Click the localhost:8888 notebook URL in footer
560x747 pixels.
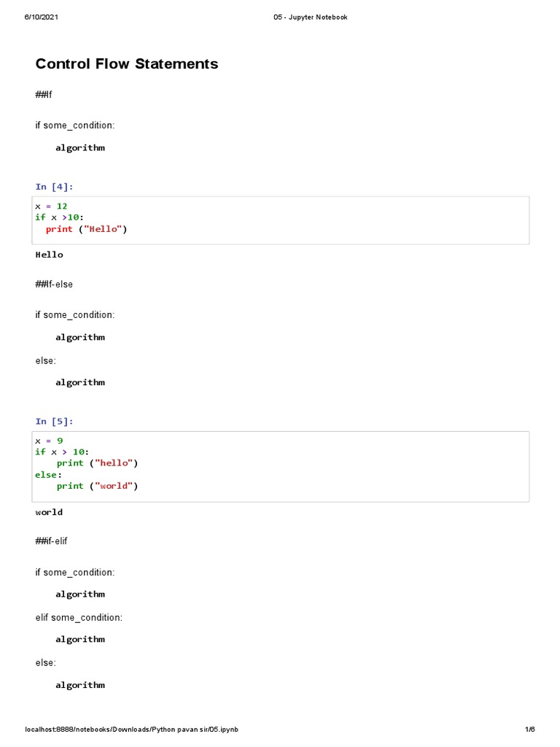[131, 729]
